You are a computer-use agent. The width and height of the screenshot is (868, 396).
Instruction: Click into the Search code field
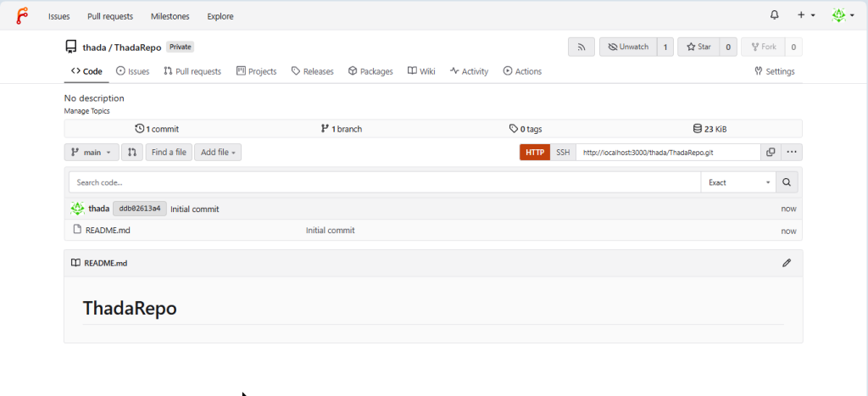tap(381, 182)
